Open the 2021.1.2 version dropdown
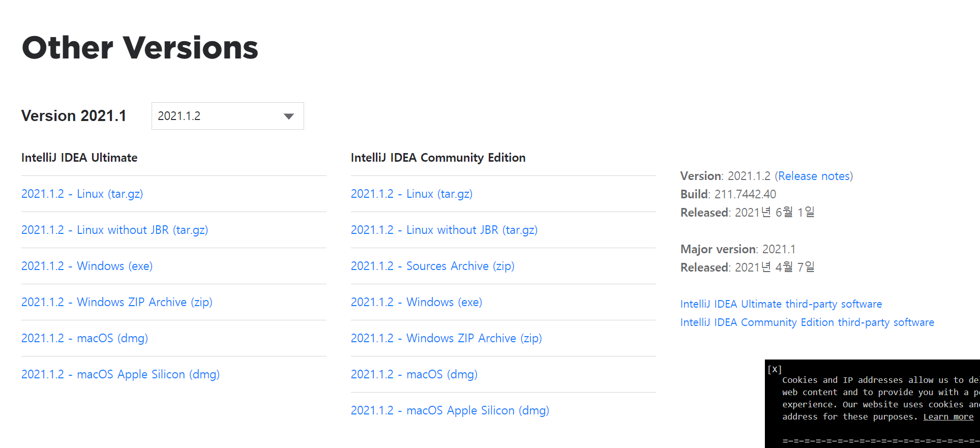This screenshot has width=980, height=448. [227, 116]
